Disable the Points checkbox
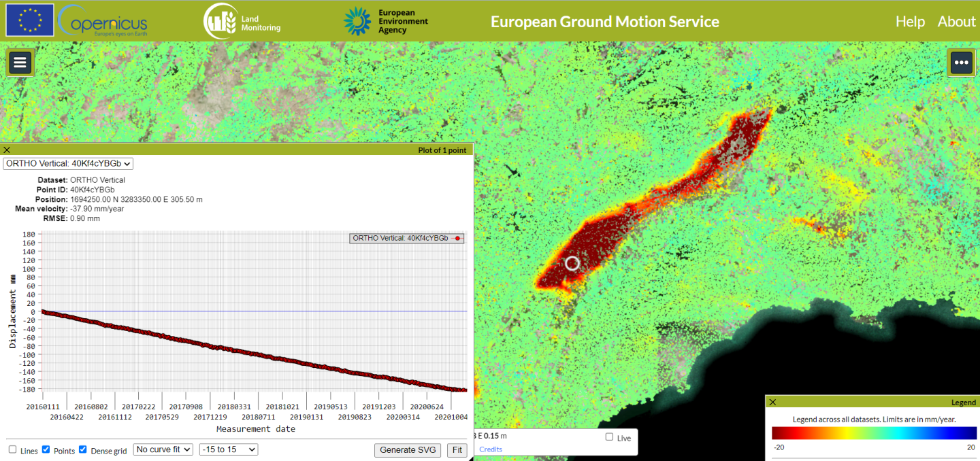The image size is (980, 461). [46, 449]
